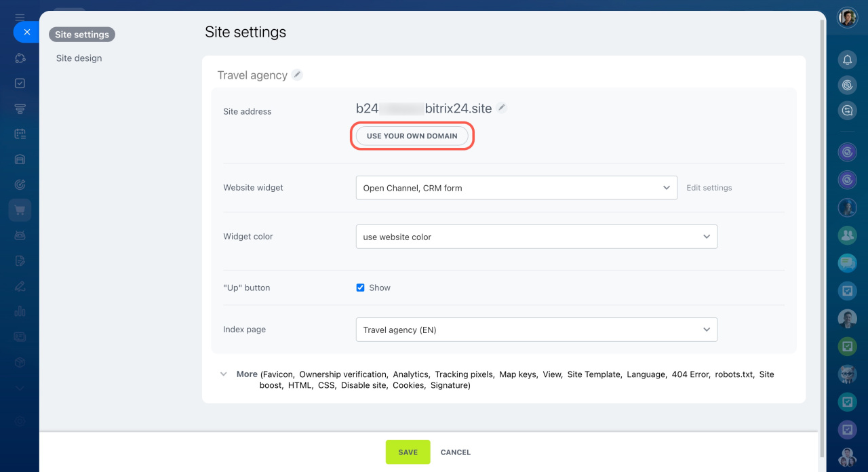The height and width of the screenshot is (472, 868).
Task: Click the Travel agency site title
Action: [x=252, y=75]
